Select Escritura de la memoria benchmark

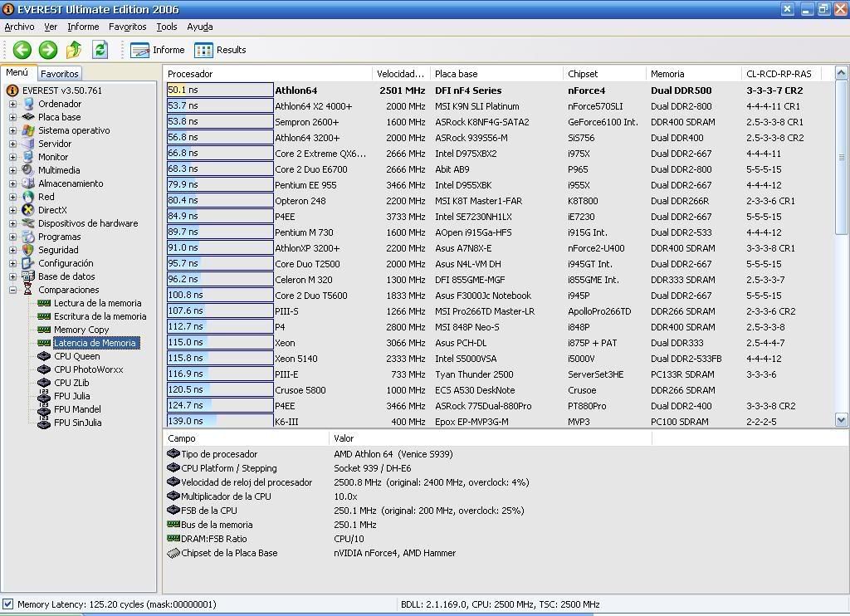[100, 316]
